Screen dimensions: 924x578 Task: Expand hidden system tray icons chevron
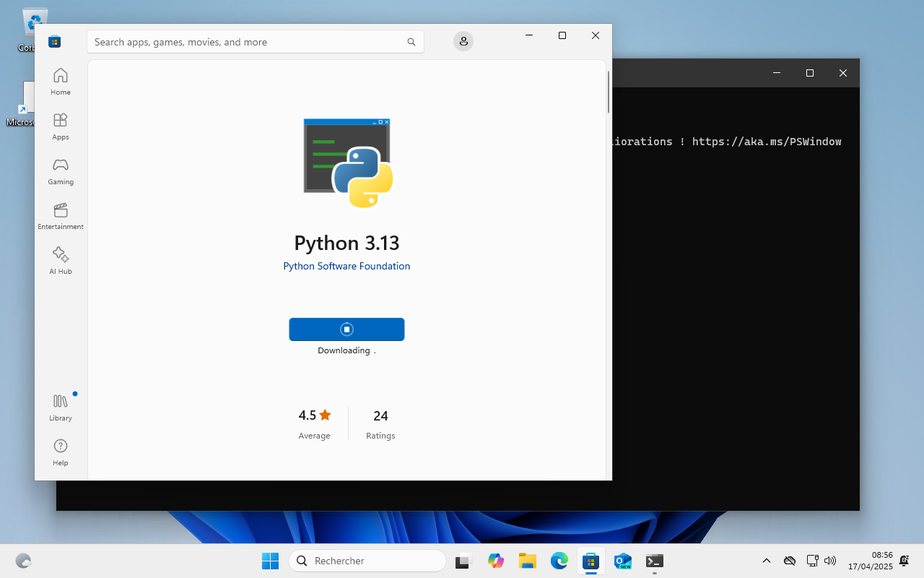click(767, 561)
